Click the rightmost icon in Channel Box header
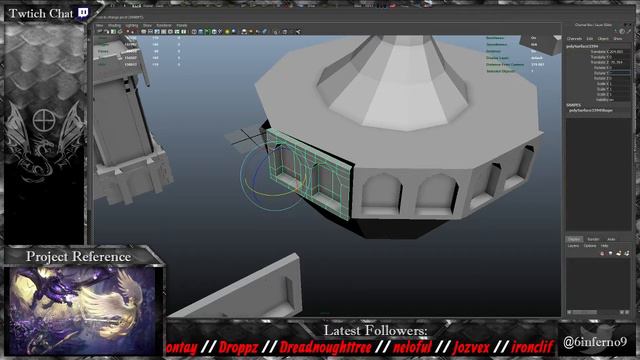 tap(629, 31)
